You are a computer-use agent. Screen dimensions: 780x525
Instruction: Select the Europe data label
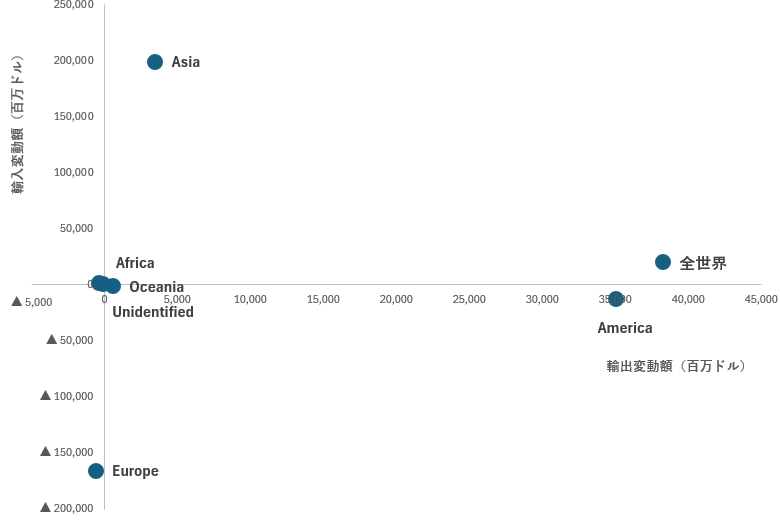(x=135, y=471)
